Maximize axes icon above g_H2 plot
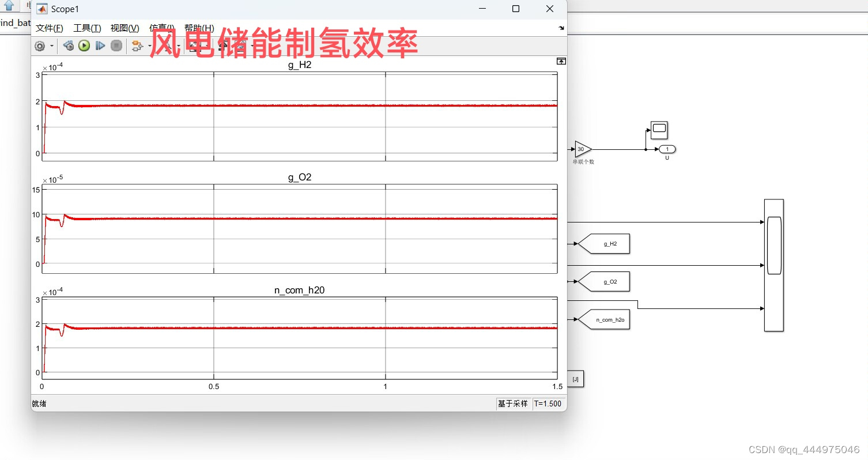Image resolution: width=868 pixels, height=460 pixels. click(x=561, y=61)
